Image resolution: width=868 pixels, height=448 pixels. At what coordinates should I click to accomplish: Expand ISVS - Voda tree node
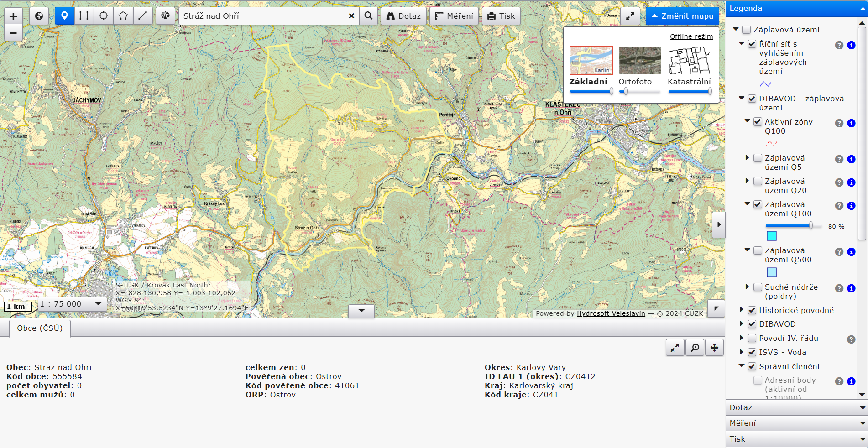[742, 352]
